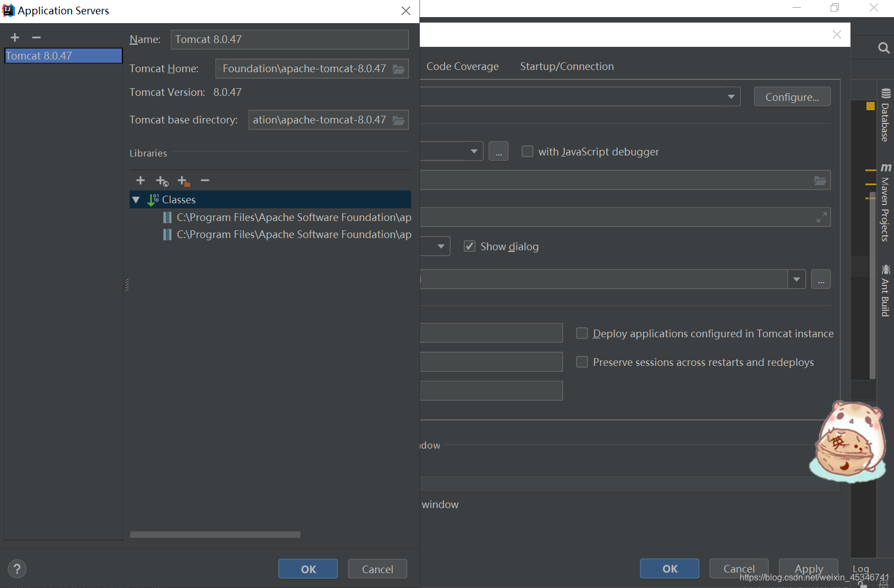The image size is (894, 588).
Task: Open the Maven Projects sidebar panel
Action: [x=885, y=202]
